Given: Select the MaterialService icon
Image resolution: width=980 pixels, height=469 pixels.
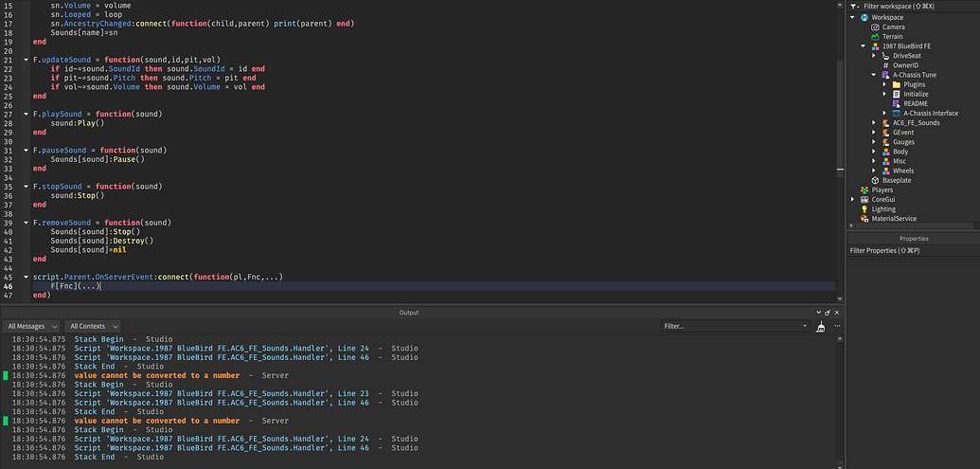Looking at the screenshot, I should 864,219.
